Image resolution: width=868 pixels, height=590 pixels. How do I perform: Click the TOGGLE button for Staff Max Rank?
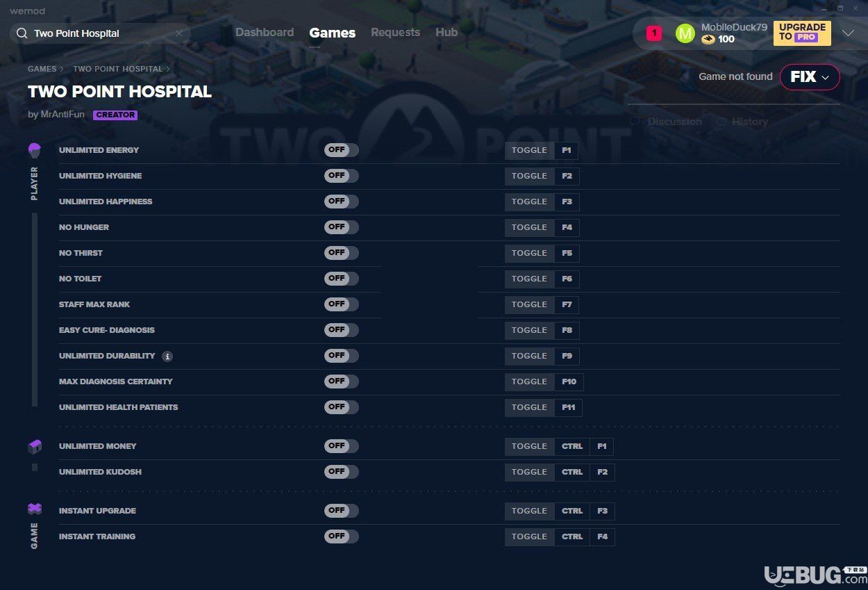[x=529, y=304]
